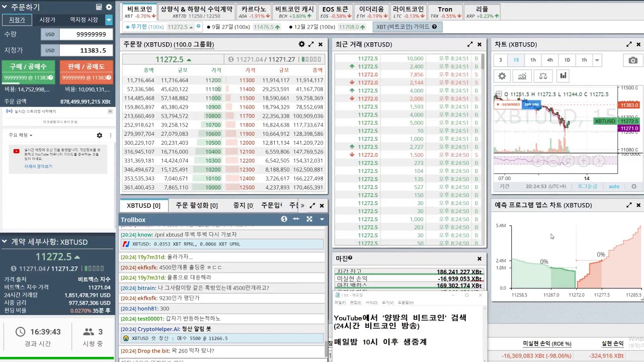Select 15 minute chart interval
The height and width of the screenshot is (362, 644).
point(516,60)
